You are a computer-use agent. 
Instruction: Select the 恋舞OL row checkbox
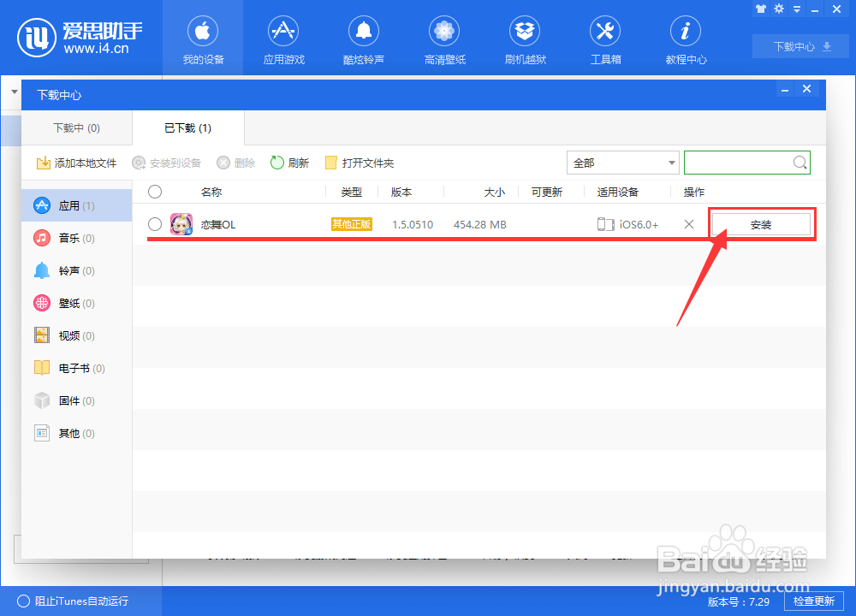point(155,224)
